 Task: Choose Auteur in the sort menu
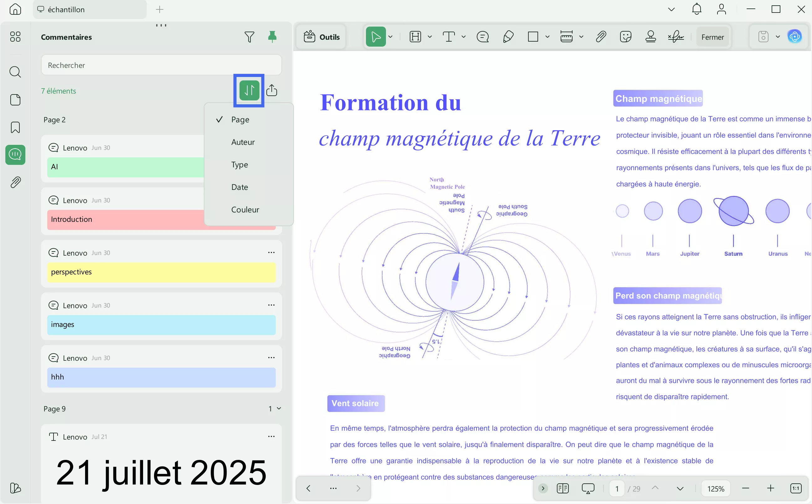(x=243, y=142)
